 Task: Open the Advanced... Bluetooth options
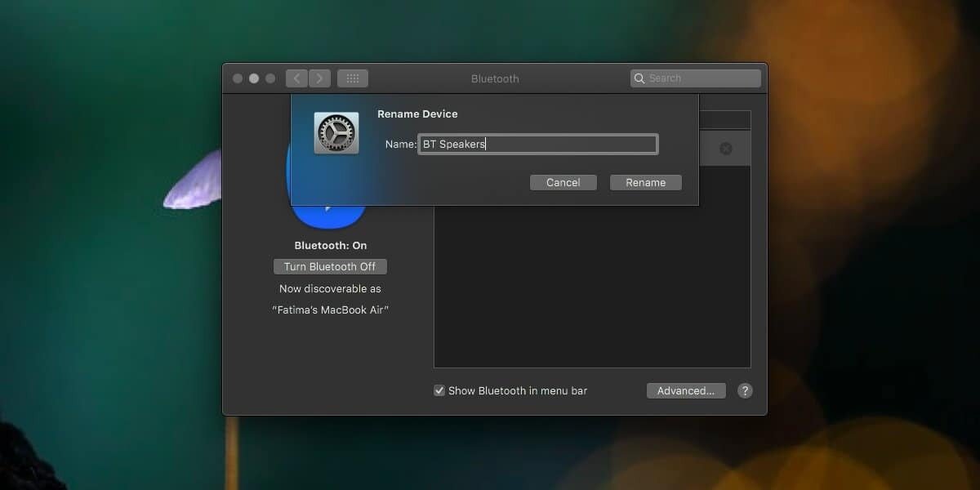pos(685,390)
